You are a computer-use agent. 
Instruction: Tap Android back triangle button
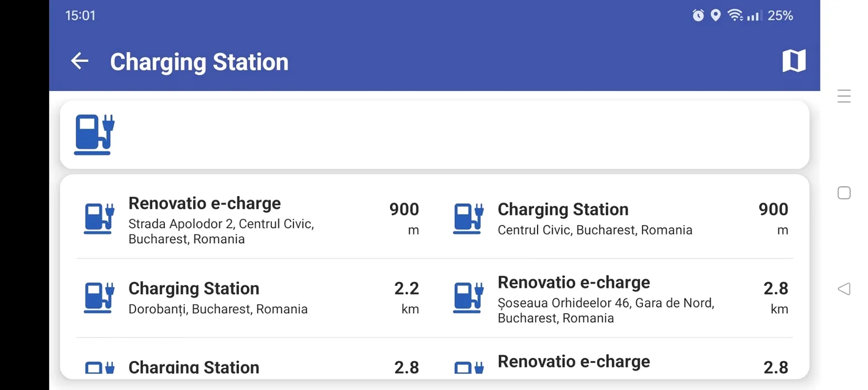[844, 289]
